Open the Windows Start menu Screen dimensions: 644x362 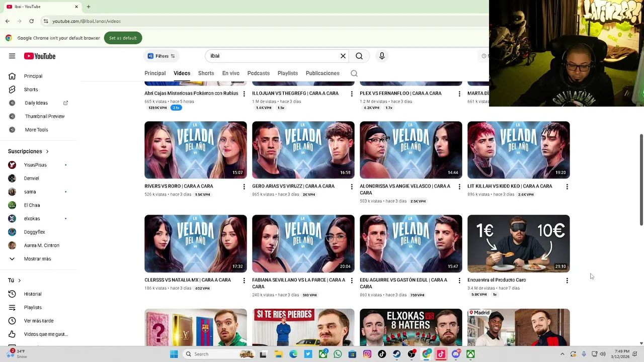click(x=174, y=354)
